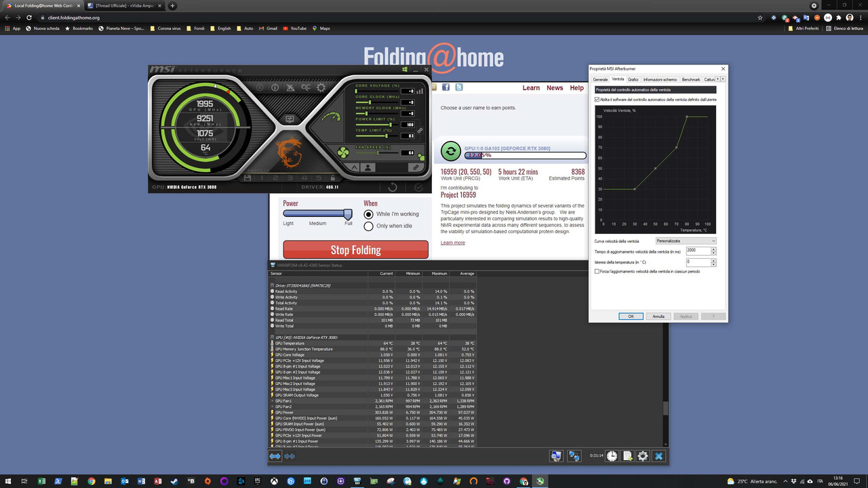The height and width of the screenshot is (488, 868).
Task: Click HWiNFO expand columns arrows icon
Action: 275,456
